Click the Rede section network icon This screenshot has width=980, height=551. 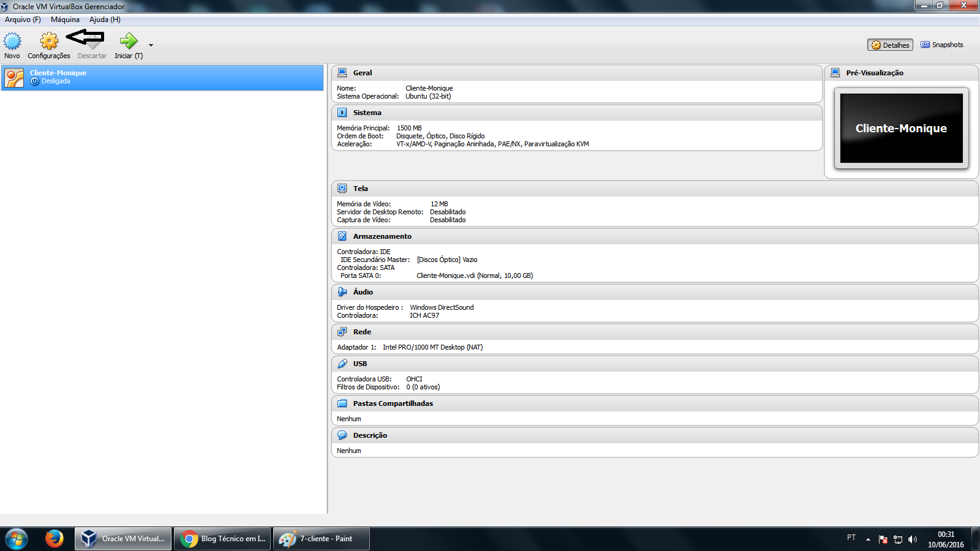(x=342, y=332)
